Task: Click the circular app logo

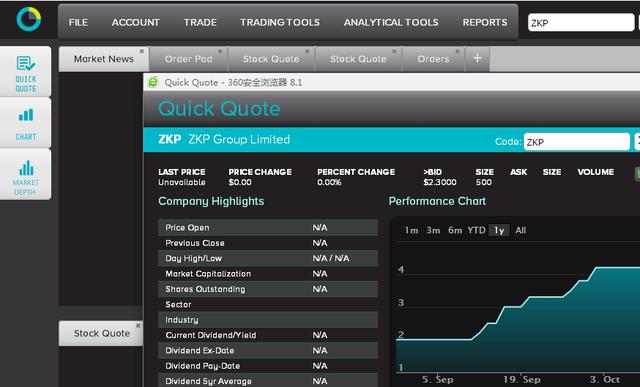Action: coord(29,19)
